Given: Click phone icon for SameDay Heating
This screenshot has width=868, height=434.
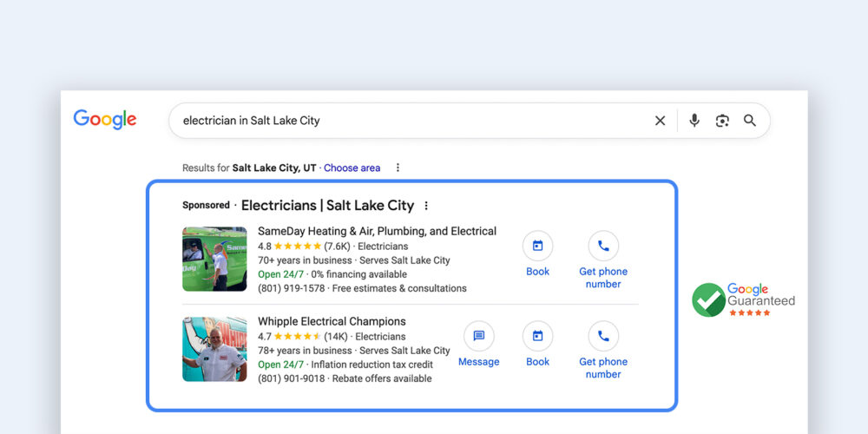Looking at the screenshot, I should coord(603,246).
